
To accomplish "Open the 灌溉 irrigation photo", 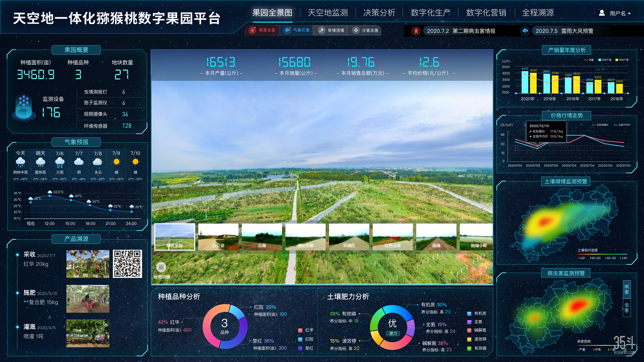I will [x=88, y=333].
